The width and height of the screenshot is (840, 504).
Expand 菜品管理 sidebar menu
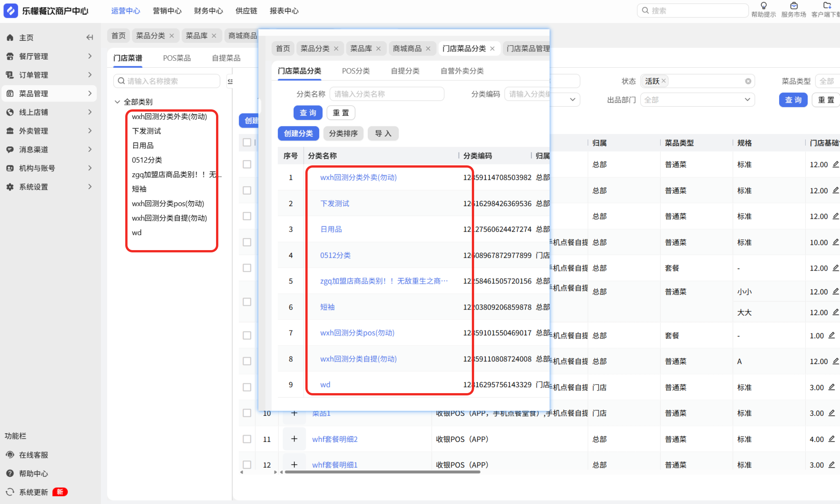pos(49,93)
